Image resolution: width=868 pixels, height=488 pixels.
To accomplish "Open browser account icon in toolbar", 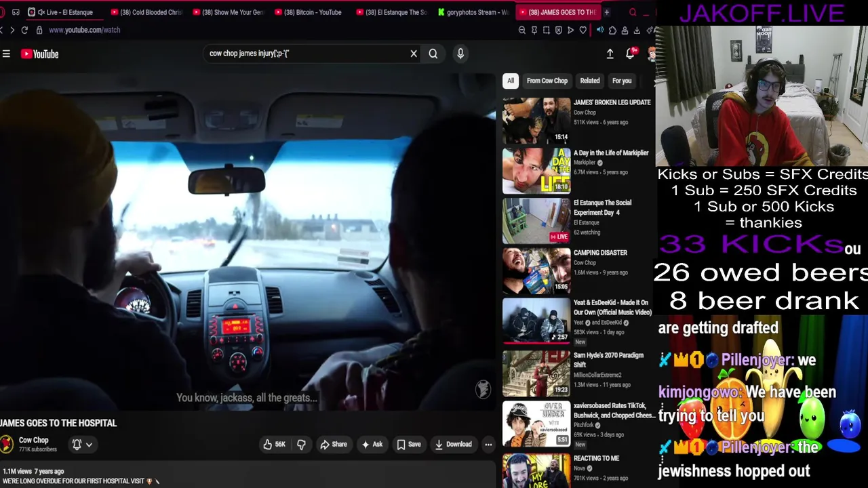I will coord(625,30).
